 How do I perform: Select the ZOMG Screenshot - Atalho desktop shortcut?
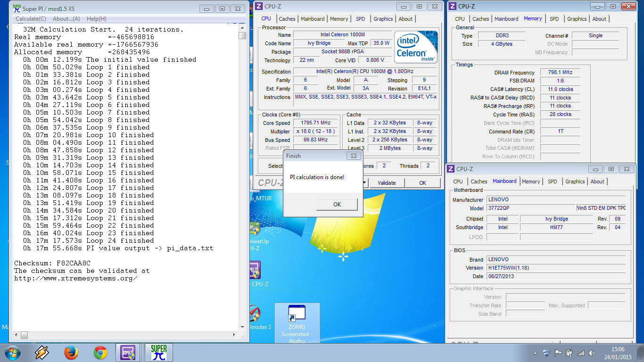tap(297, 323)
